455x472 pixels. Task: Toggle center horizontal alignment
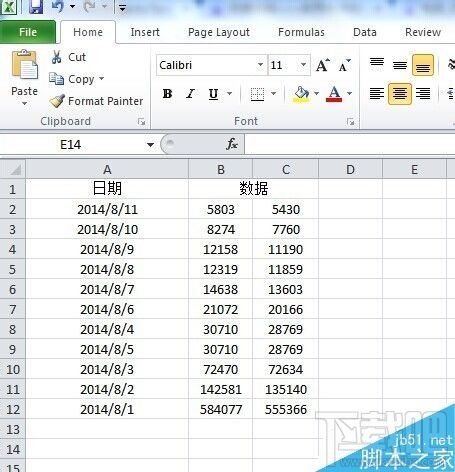pos(400,94)
